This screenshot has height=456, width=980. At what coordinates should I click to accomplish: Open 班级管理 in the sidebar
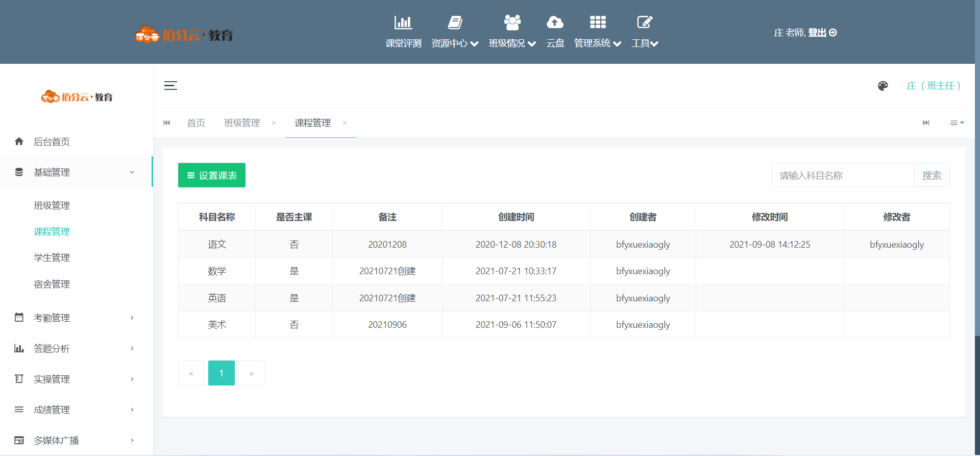(52, 205)
